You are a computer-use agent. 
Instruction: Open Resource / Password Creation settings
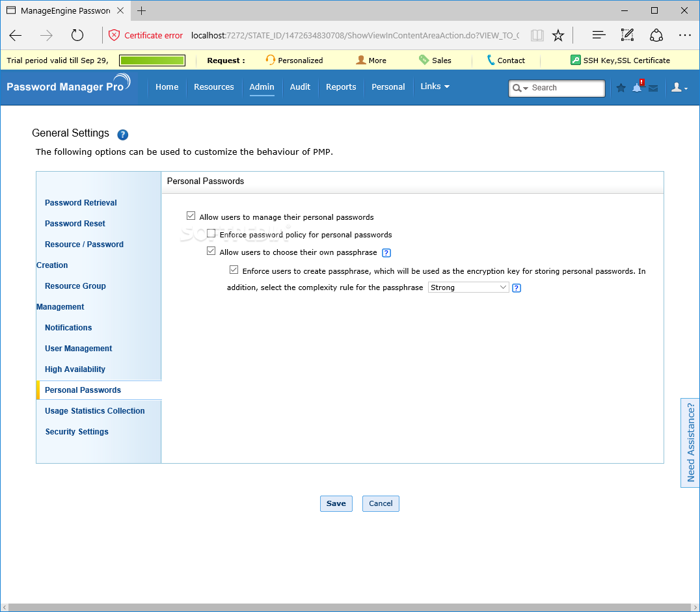point(81,254)
